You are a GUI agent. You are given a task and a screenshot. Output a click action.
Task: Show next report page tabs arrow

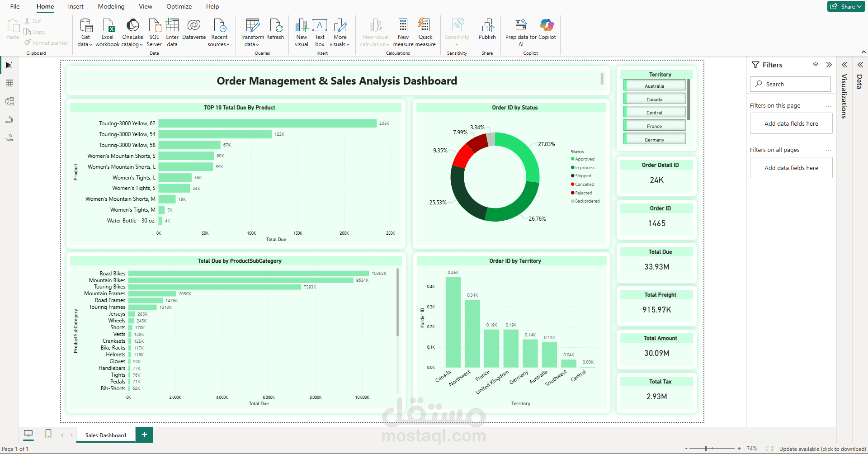click(x=71, y=435)
